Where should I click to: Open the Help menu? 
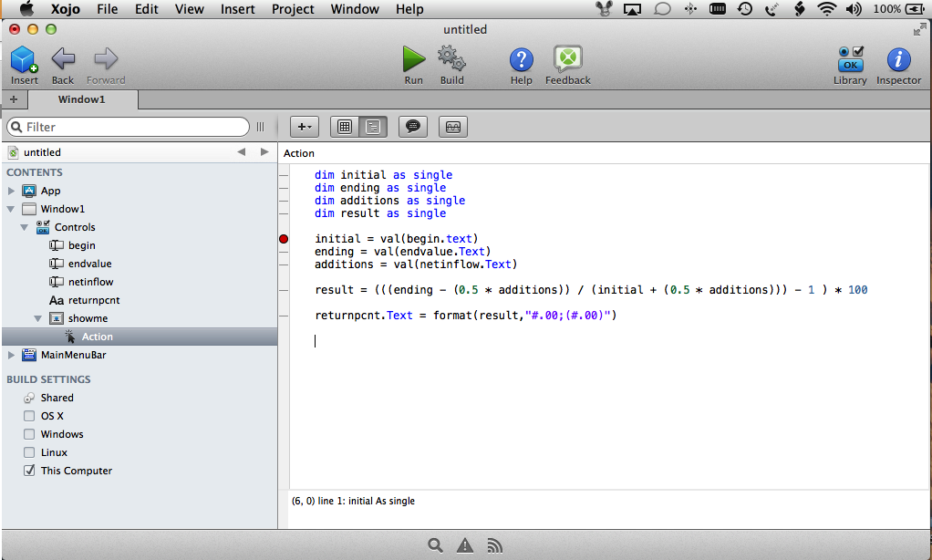409,9
